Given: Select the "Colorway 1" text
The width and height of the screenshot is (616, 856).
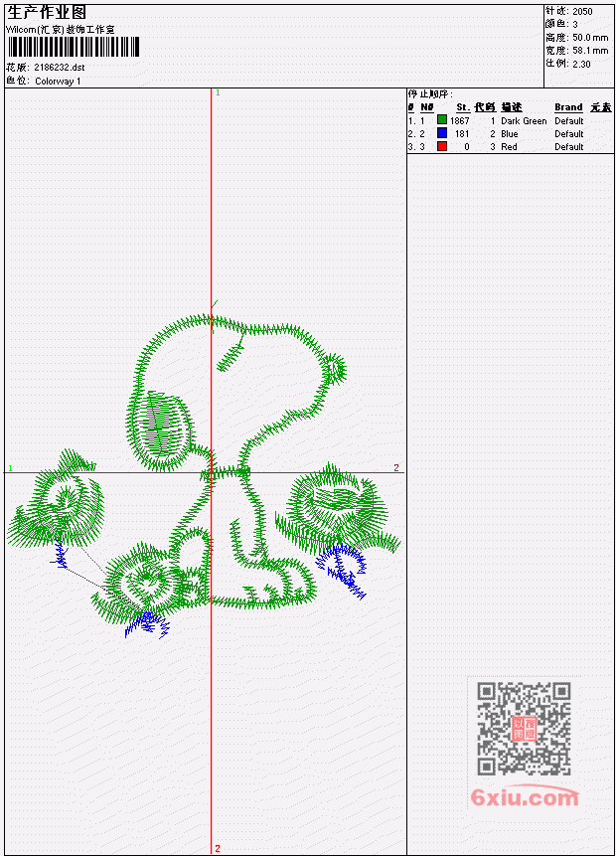Looking at the screenshot, I should [x=58, y=82].
